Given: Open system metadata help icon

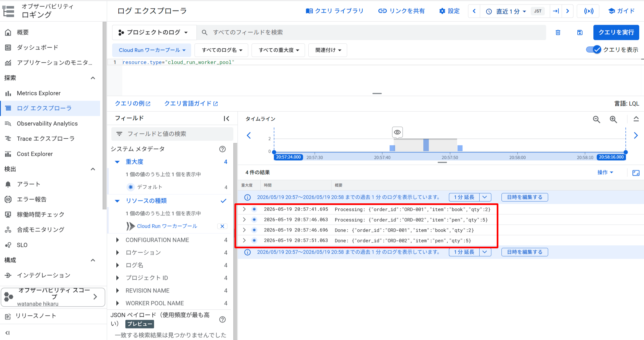Looking at the screenshot, I should [222, 149].
